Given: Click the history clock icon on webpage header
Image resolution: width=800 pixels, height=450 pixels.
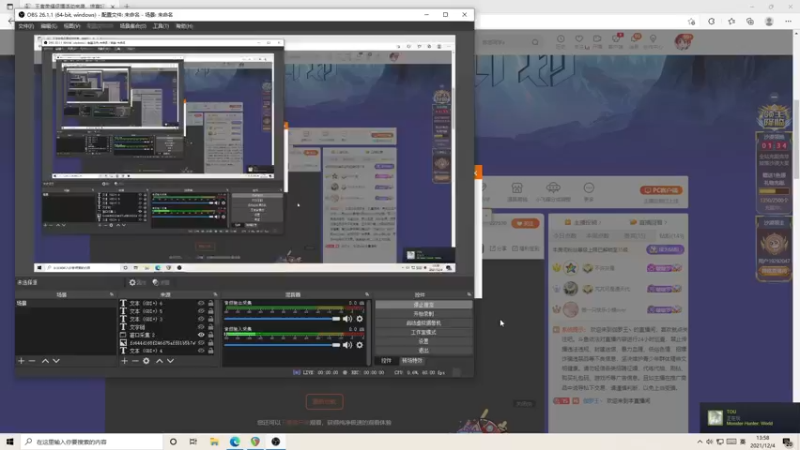Looking at the screenshot, I should click(560, 39).
